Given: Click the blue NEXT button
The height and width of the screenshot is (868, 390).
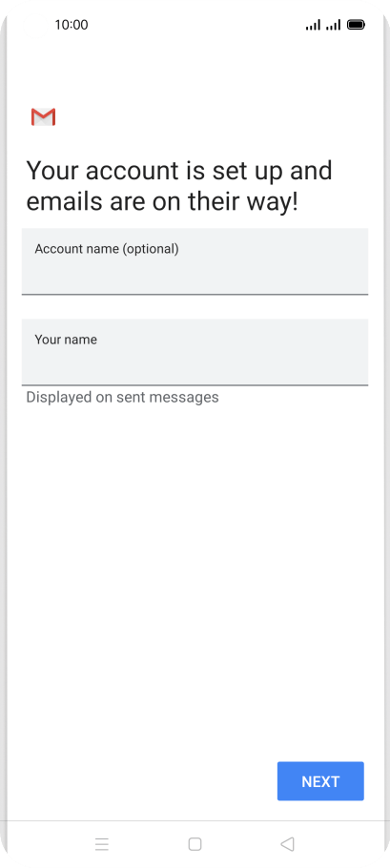Looking at the screenshot, I should tap(320, 781).
